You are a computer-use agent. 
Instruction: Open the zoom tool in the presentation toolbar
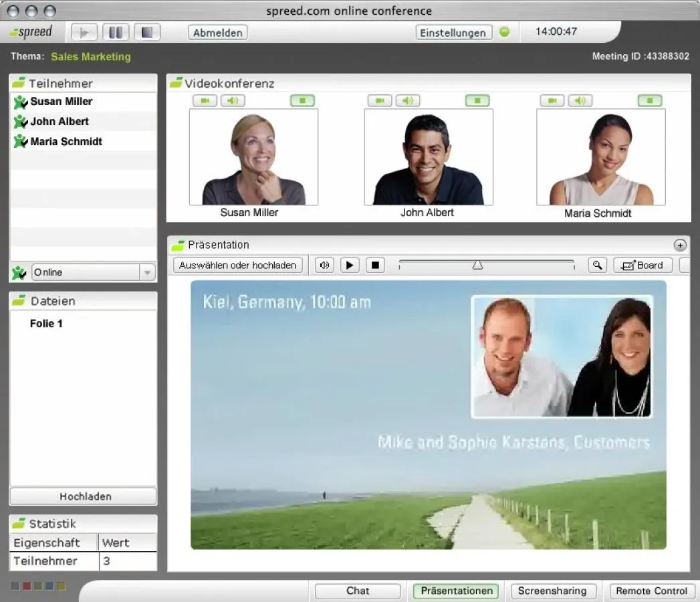click(x=597, y=265)
